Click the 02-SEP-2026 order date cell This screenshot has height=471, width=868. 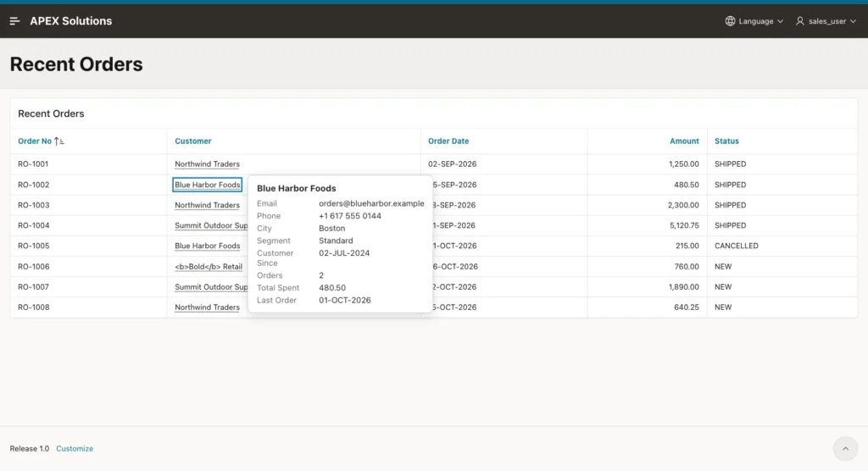coord(453,163)
